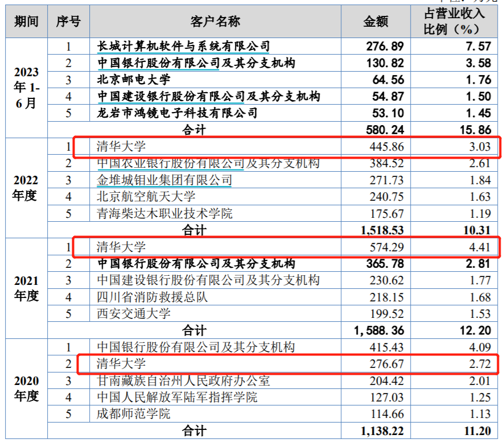Image resolution: width=504 pixels, height=443 pixels.
Task: Select the 2022年度 period cell
Action: 26,188
